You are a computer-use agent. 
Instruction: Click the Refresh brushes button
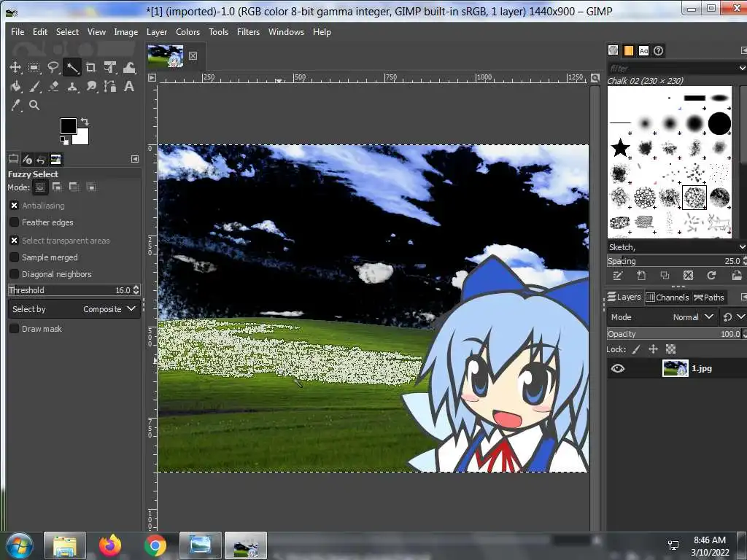pyautogui.click(x=711, y=275)
